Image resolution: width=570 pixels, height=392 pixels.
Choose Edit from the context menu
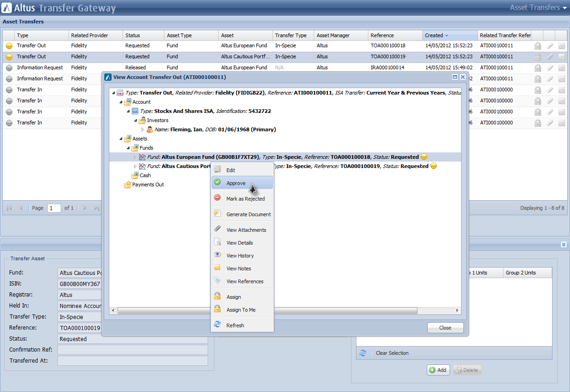pyautogui.click(x=243, y=170)
